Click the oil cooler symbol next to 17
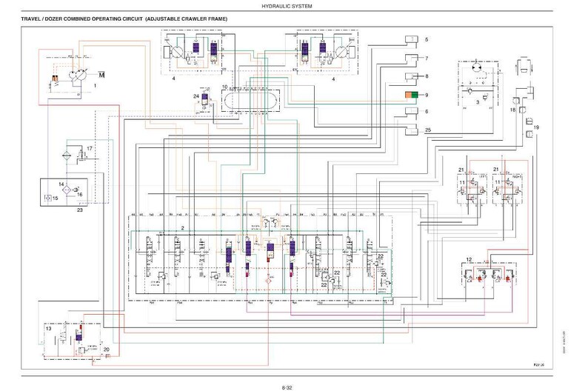Viewport: 588px width, 391px height. click(66, 156)
